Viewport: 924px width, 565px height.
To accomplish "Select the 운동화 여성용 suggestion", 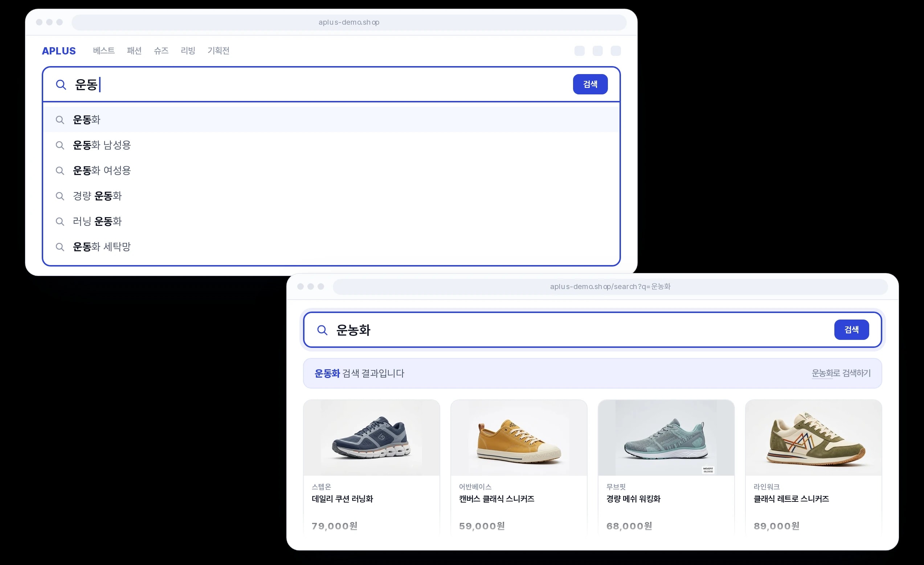I will (331, 171).
